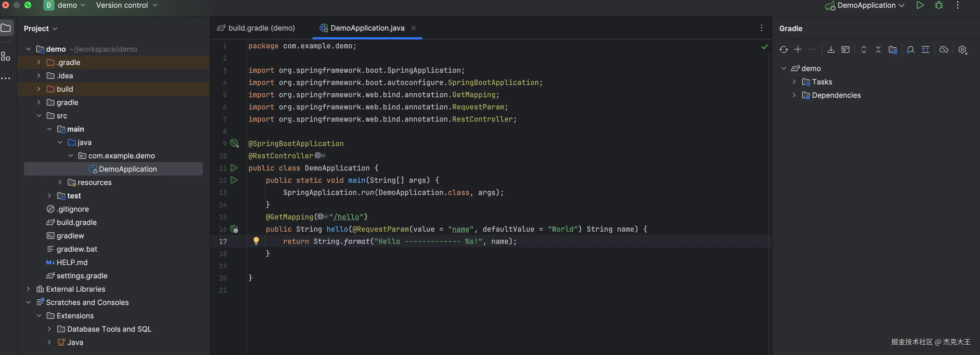Collapse the src folder
Image resolution: width=980 pixels, height=355 pixels.
(38, 116)
